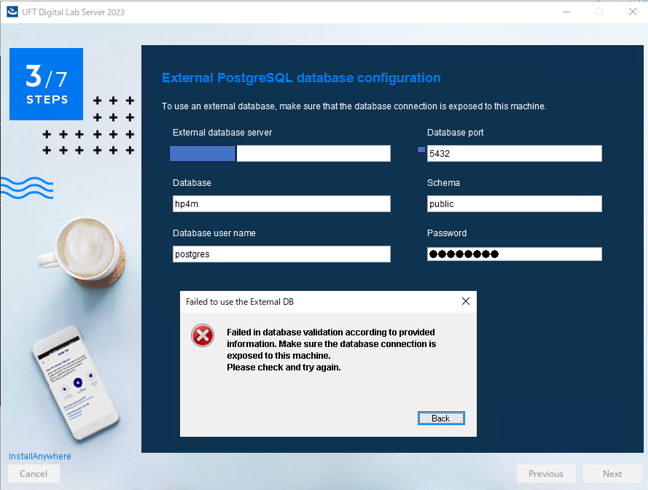Click the Cancel button

(x=33, y=473)
